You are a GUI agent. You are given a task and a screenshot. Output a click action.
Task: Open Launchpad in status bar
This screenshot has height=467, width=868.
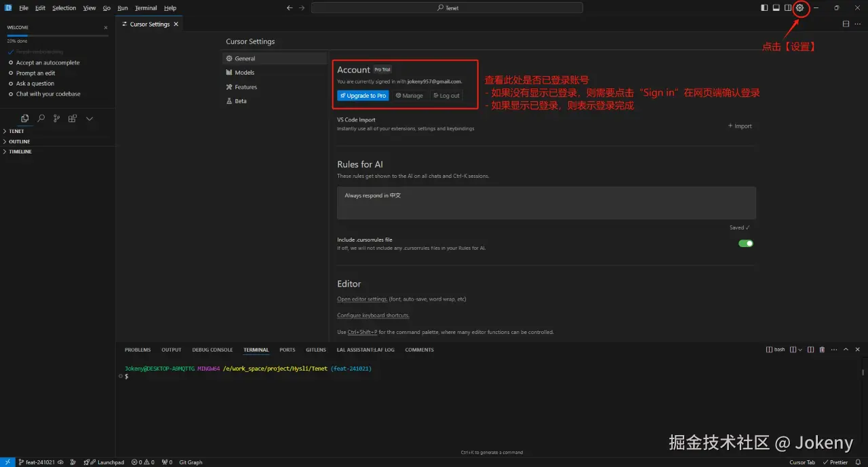(104, 462)
